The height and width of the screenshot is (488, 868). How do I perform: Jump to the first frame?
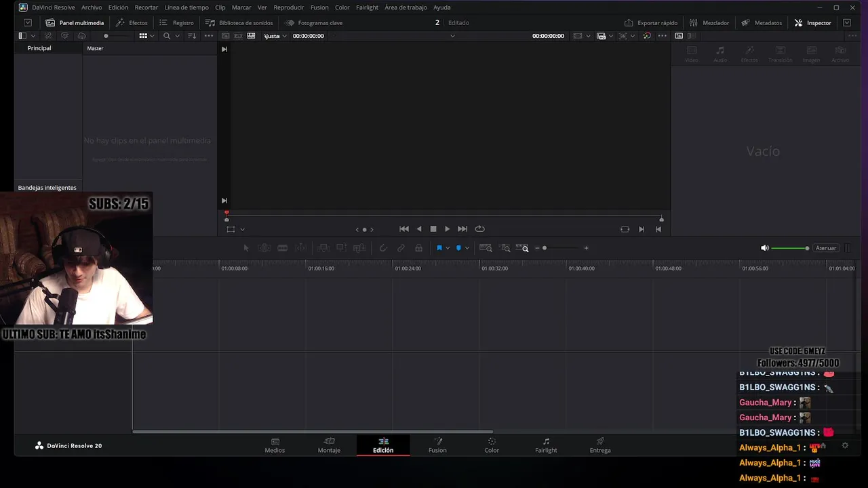[404, 229]
